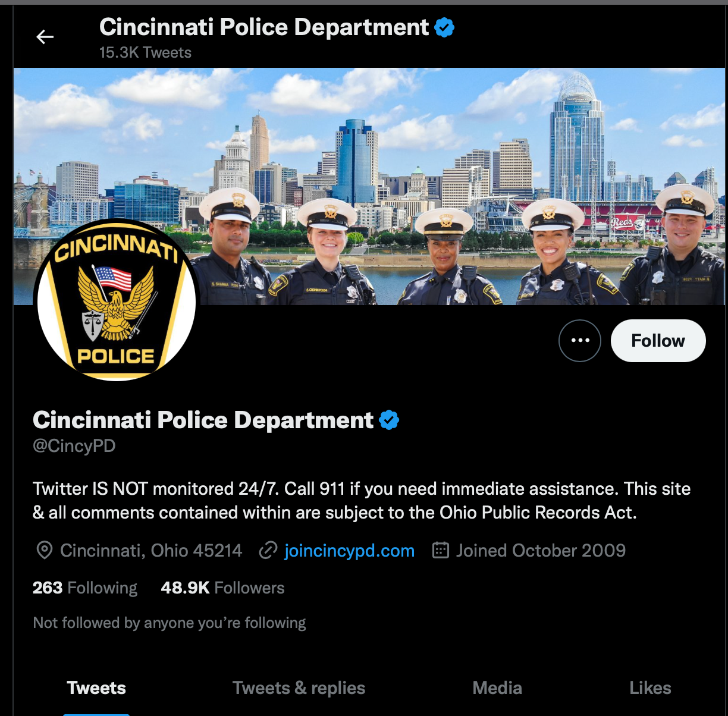Click the Cincinnati, Ohio 45214 location text

[x=151, y=551]
